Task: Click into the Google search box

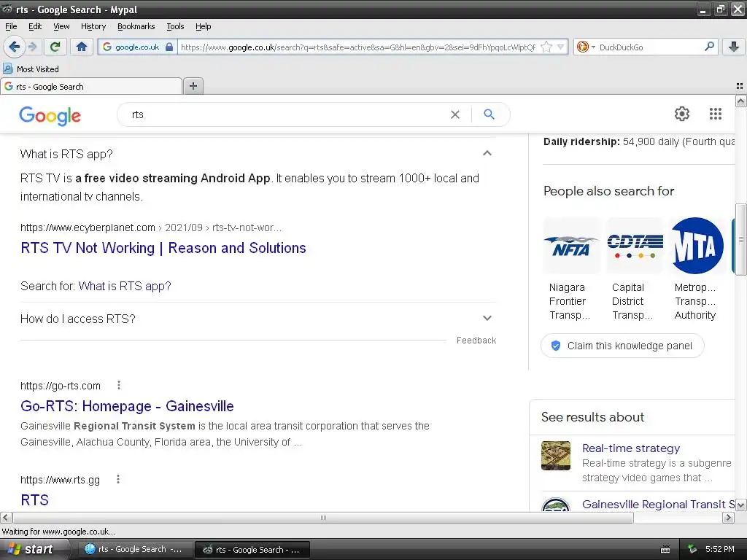Action: click(x=286, y=114)
